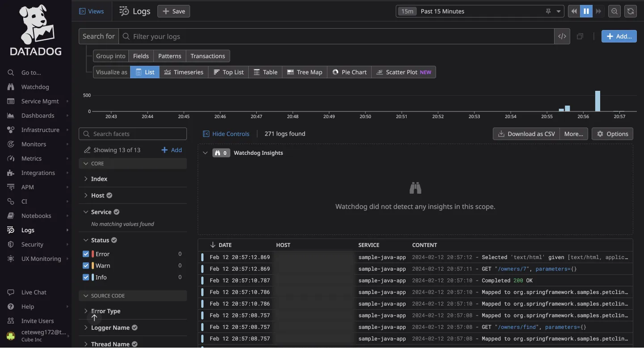
Task: Uncheck the Error status checkbox
Action: [x=86, y=254]
